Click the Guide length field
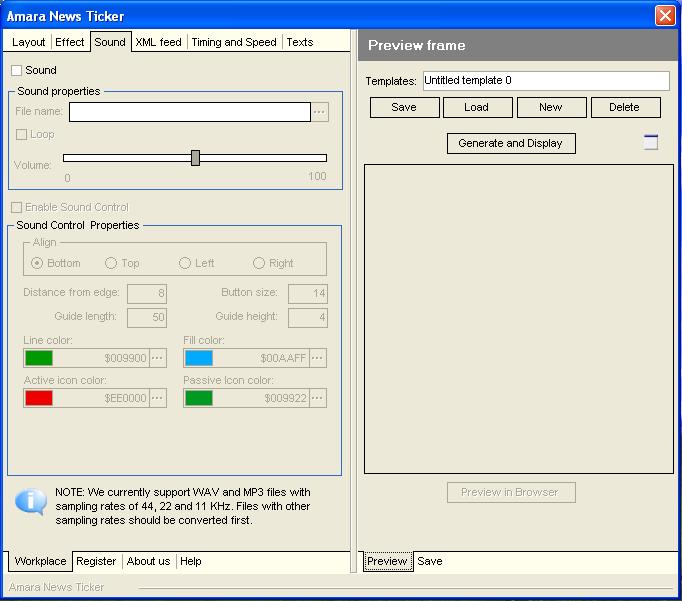Image resolution: width=682 pixels, height=601 pixels. coord(147,317)
